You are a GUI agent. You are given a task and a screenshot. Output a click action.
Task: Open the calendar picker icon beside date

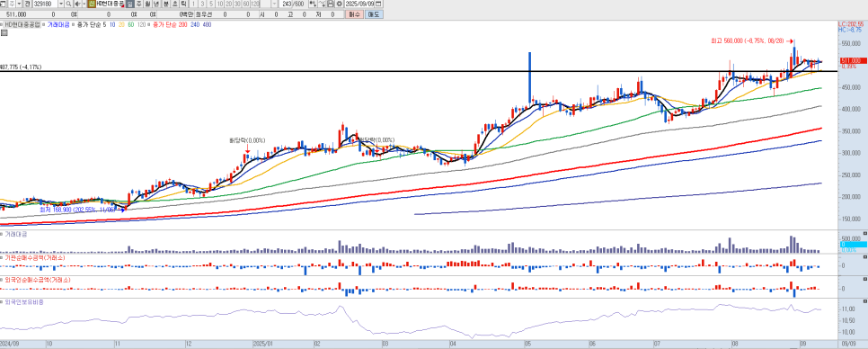[378, 4]
